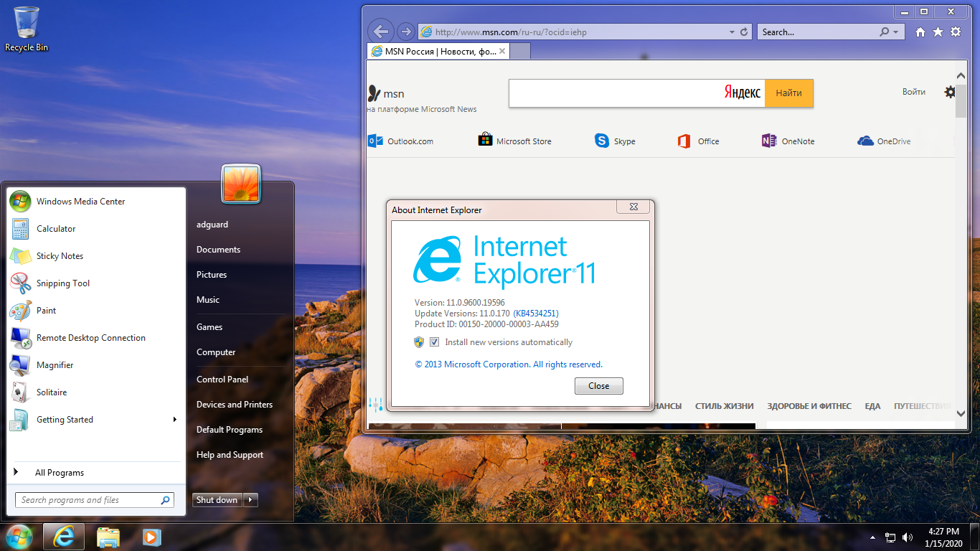Open IE Favorites star

click(x=938, y=32)
